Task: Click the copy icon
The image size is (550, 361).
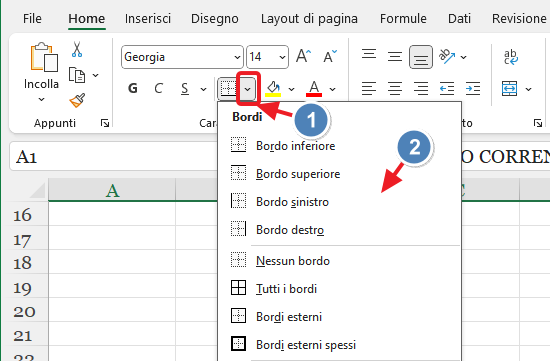Action: click(x=77, y=75)
